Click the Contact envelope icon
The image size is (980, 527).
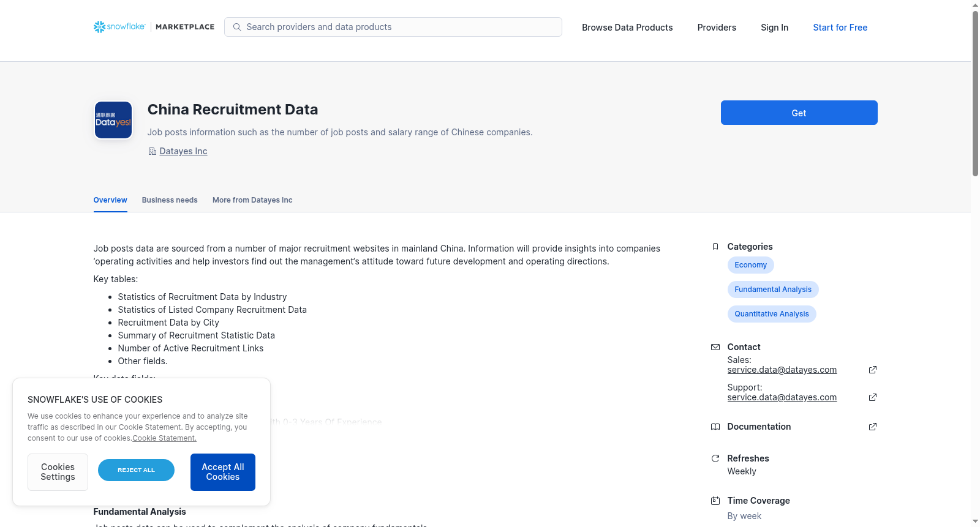point(715,347)
